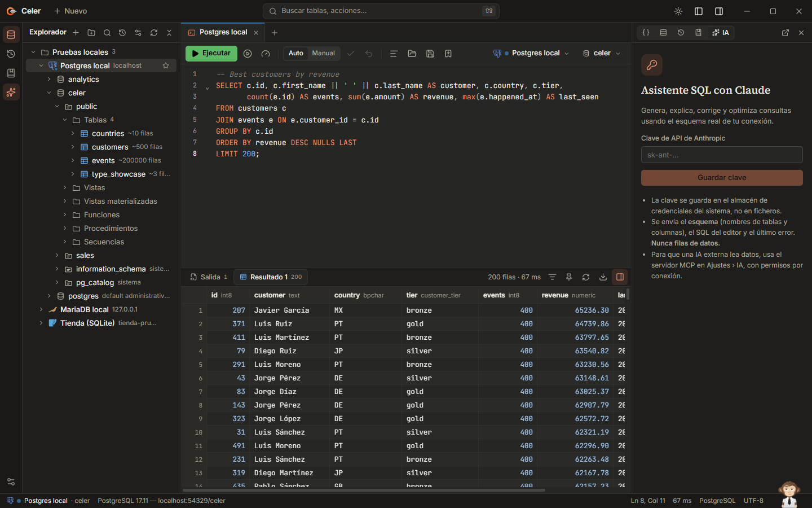Focus the Buscar tablas, acciones search box
Viewport: 812px width, 508px height.
[x=381, y=11]
